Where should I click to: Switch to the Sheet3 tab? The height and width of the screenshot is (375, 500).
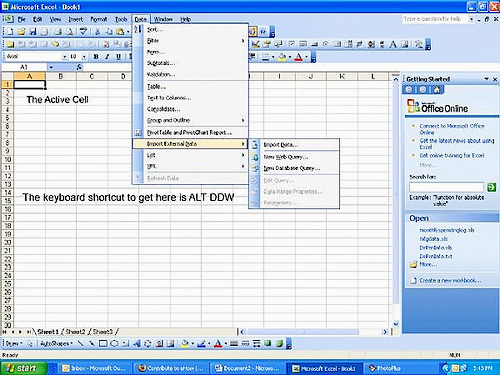103,332
